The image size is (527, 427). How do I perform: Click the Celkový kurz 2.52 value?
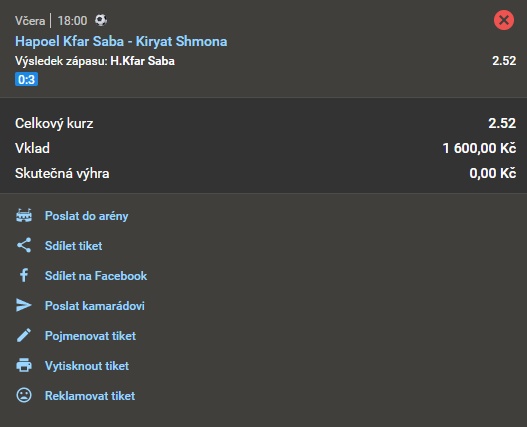click(x=502, y=123)
